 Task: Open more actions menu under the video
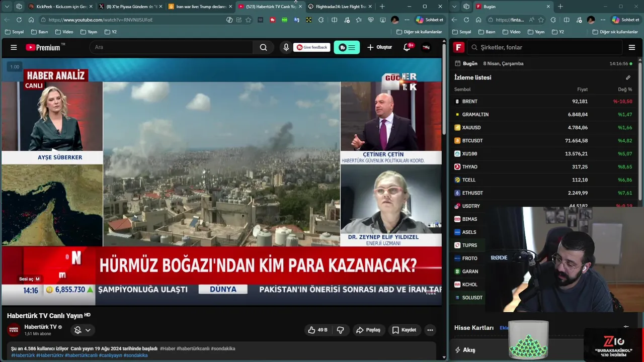(430, 330)
